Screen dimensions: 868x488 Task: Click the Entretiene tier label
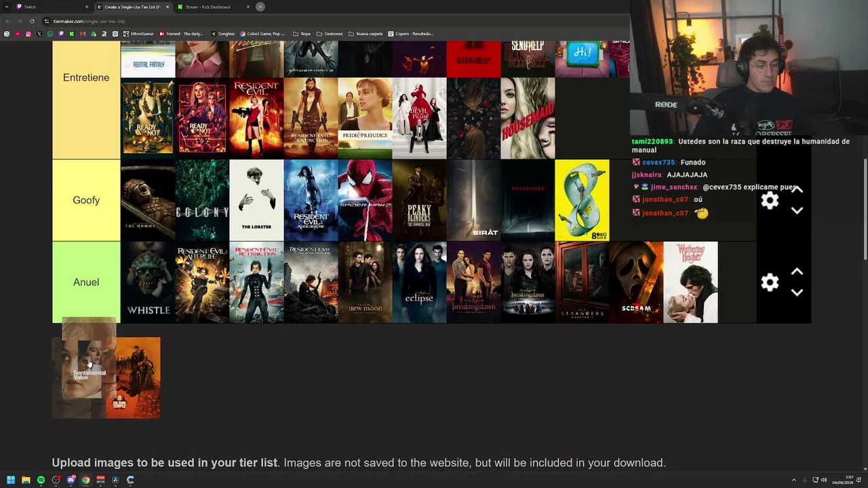(x=86, y=78)
